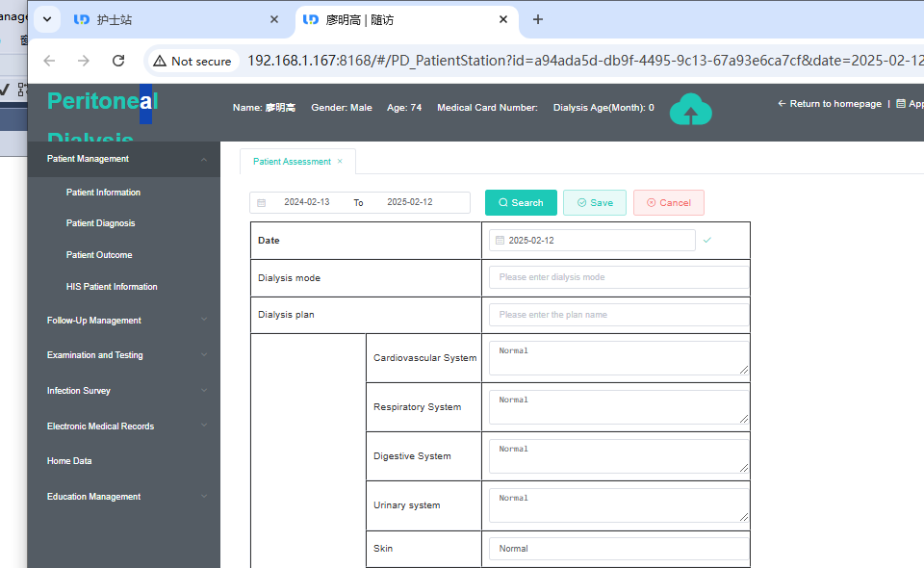Expand the Education Management menu
The image size is (924, 568).
coord(124,497)
